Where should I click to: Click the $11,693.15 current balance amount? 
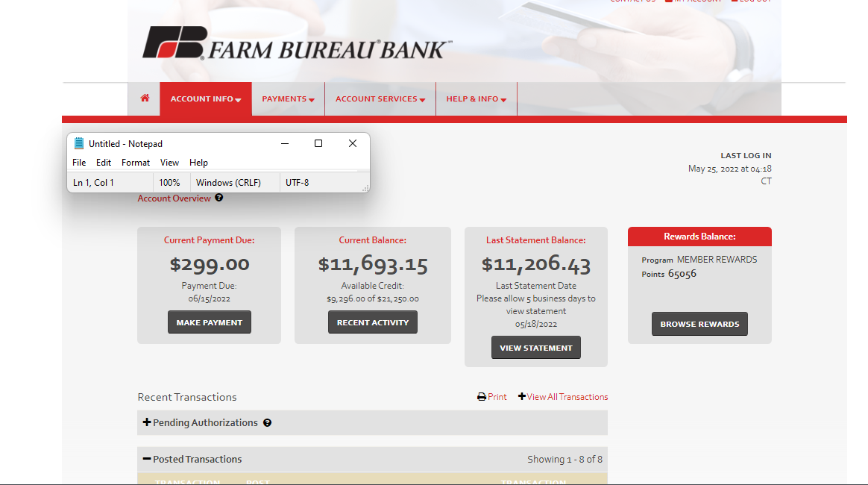373,264
